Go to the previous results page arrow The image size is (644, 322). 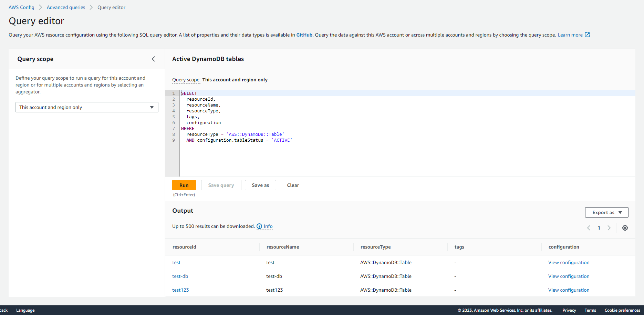[x=589, y=228]
